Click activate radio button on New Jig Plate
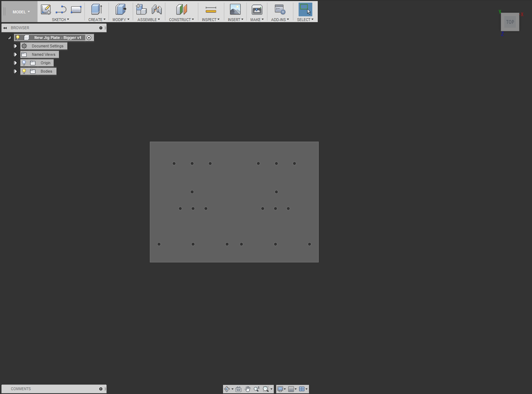Image resolution: width=532 pixels, height=394 pixels. click(x=89, y=38)
